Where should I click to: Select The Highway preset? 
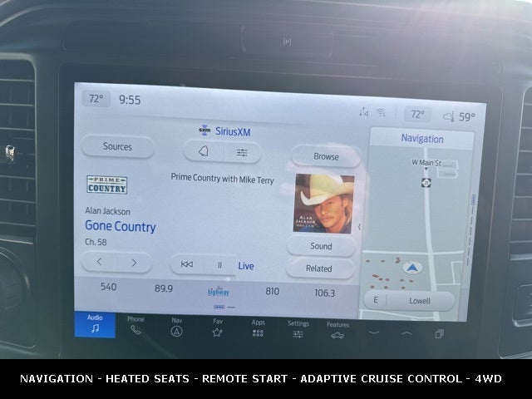219,291
